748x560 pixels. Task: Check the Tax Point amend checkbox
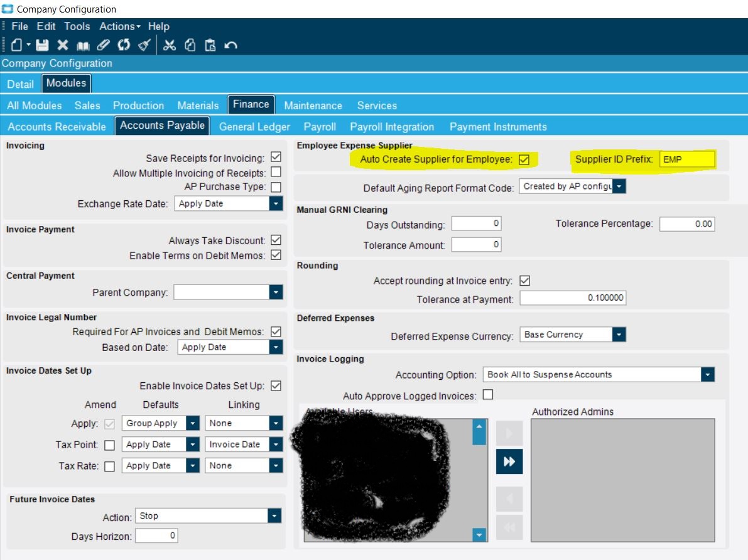click(110, 445)
